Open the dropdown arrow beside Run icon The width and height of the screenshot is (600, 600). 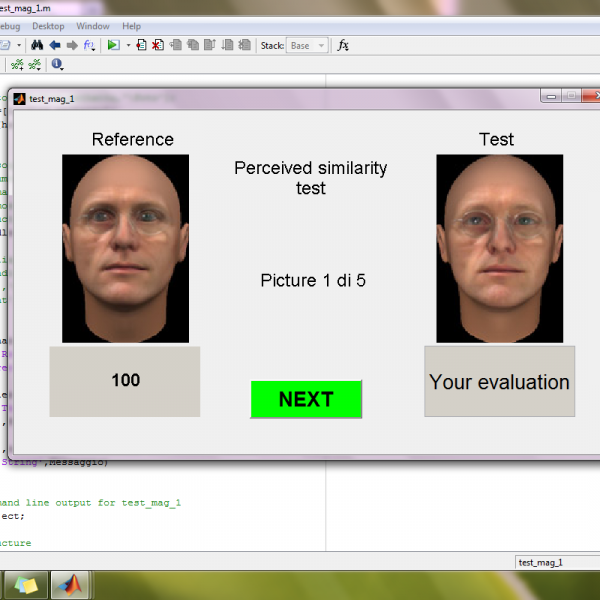click(126, 45)
